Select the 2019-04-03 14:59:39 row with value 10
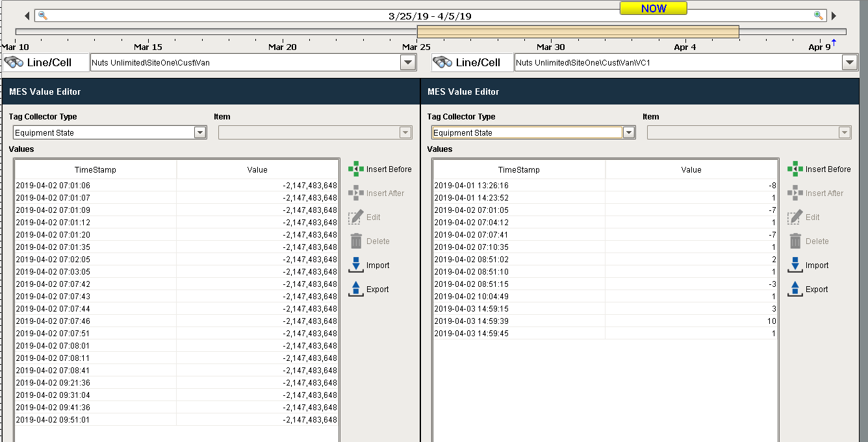The height and width of the screenshot is (442, 868). tap(605, 321)
